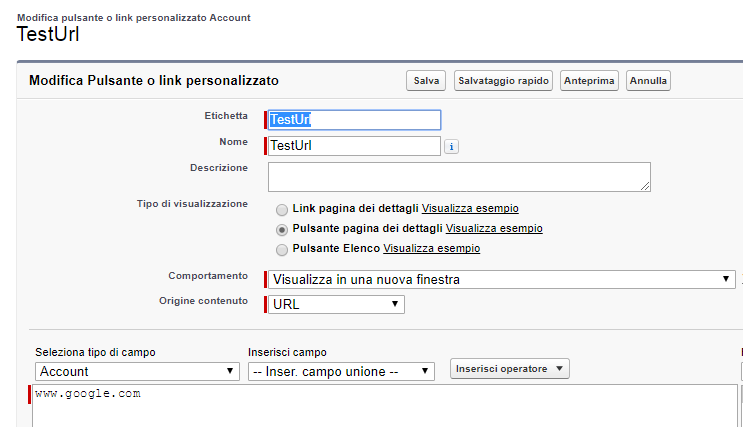Open the Inserisci operatore menu
This screenshot has width=743, height=427.
tap(509, 369)
